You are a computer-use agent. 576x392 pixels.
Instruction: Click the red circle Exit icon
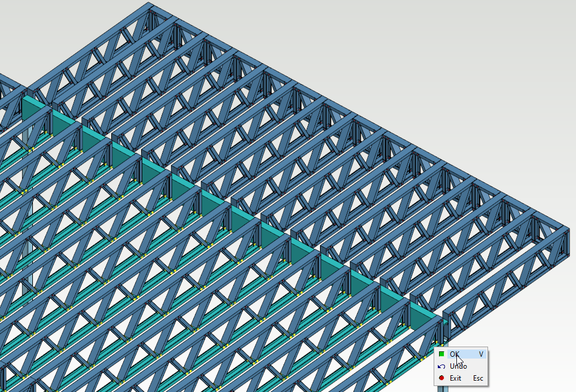(441, 378)
